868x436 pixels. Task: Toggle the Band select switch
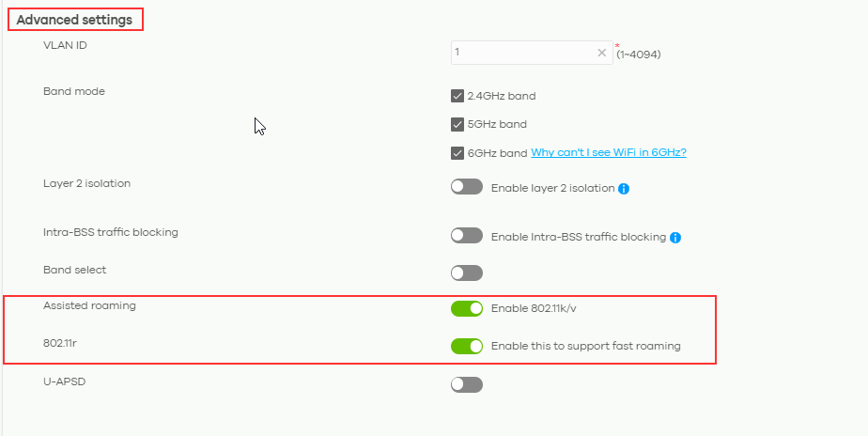(x=467, y=272)
